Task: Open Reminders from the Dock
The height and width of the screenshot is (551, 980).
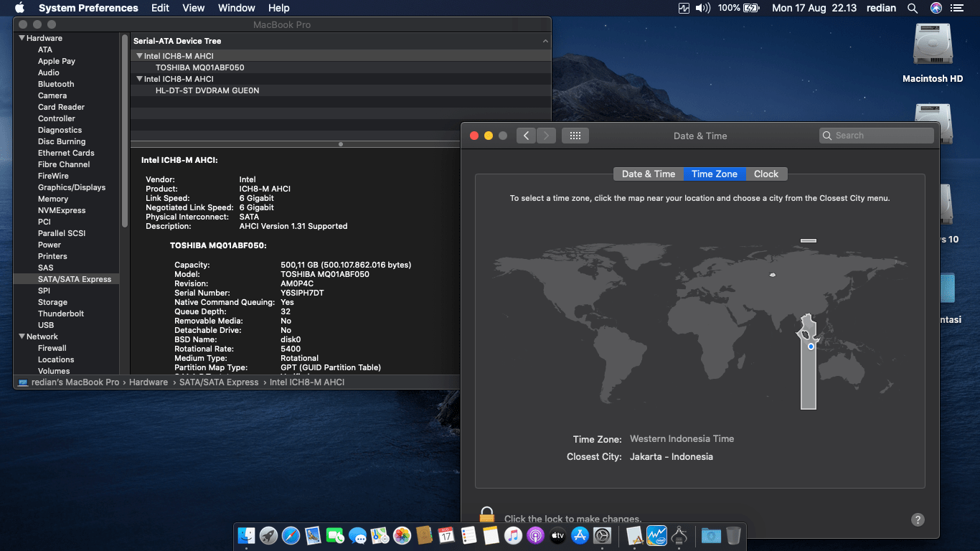Action: pyautogui.click(x=468, y=535)
